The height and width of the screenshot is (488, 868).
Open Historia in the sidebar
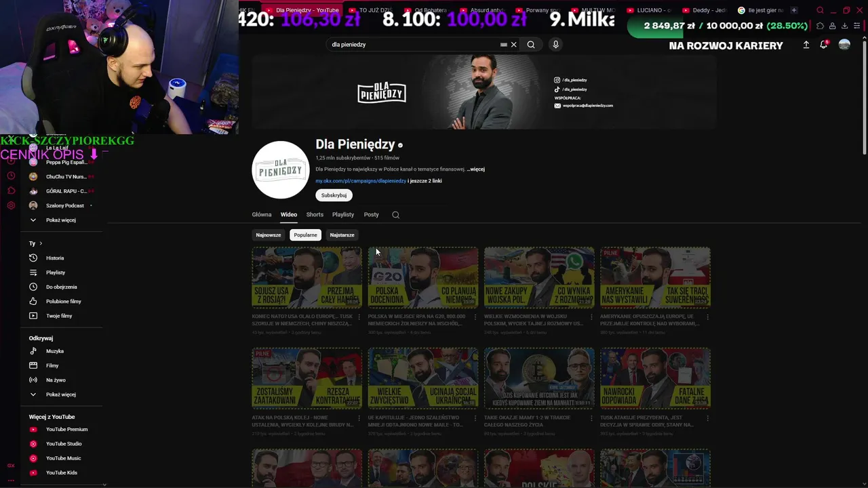click(x=55, y=258)
